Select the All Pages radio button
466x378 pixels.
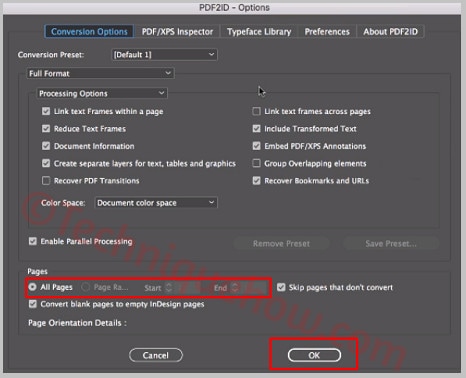click(x=32, y=287)
